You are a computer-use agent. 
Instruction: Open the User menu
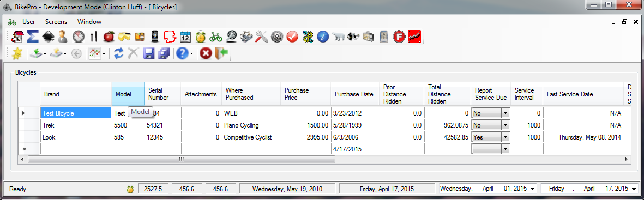tap(29, 22)
